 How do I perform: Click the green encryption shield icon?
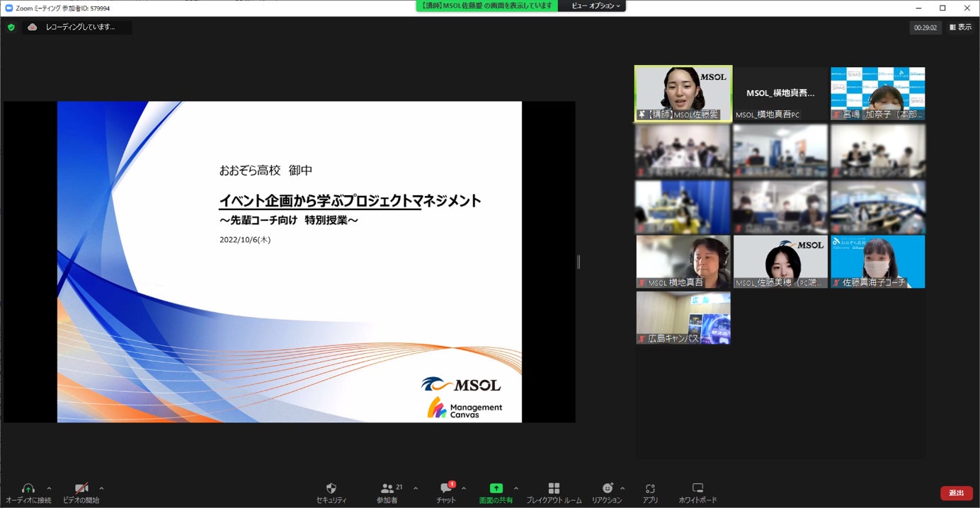(11, 27)
